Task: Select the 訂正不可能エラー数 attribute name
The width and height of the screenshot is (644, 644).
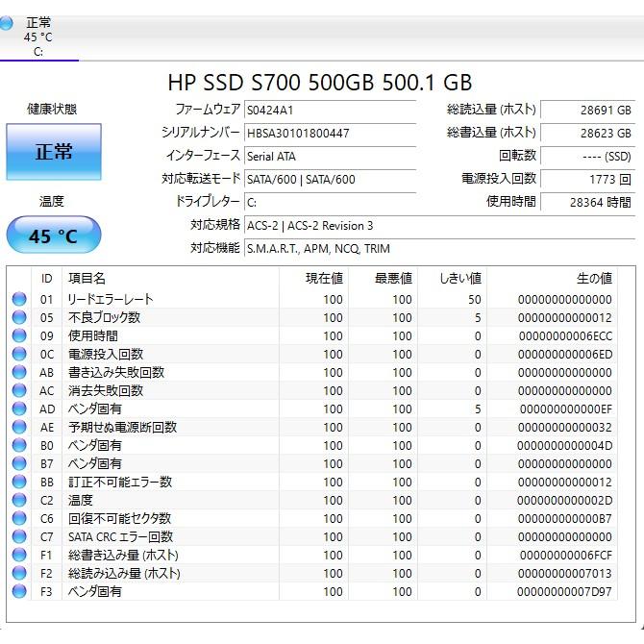Action: (120, 482)
